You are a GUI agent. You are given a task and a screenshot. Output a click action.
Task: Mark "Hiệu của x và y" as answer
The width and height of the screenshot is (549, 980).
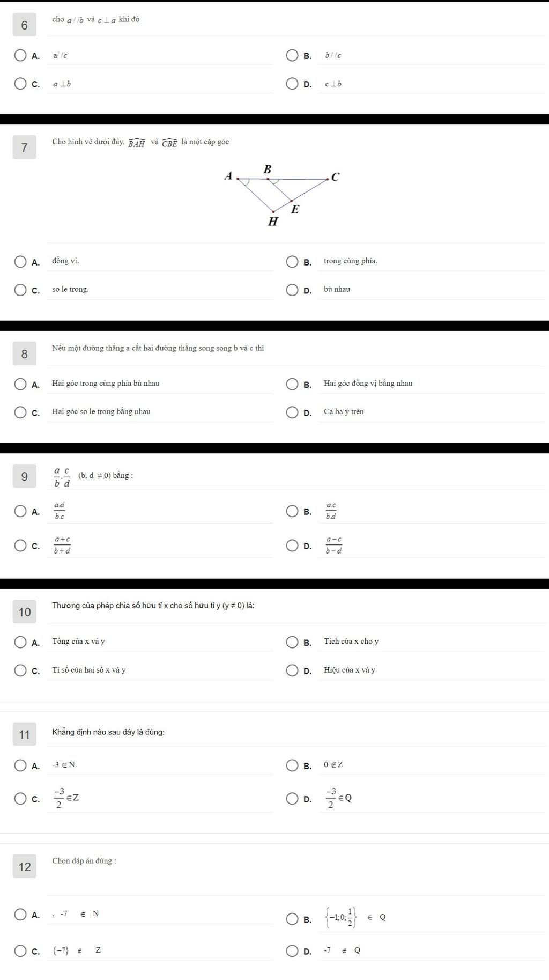click(x=292, y=670)
